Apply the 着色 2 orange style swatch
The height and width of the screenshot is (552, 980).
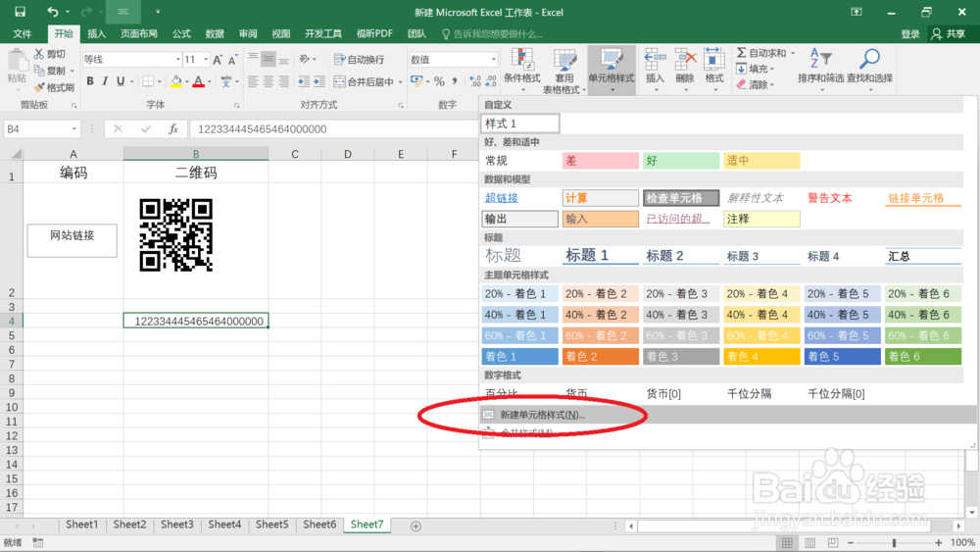coord(601,356)
